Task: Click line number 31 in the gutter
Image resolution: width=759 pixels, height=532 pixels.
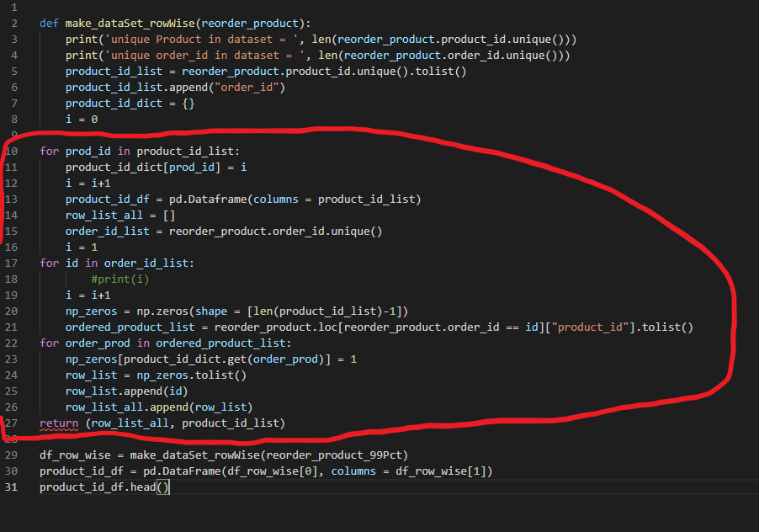Action: 11,487
